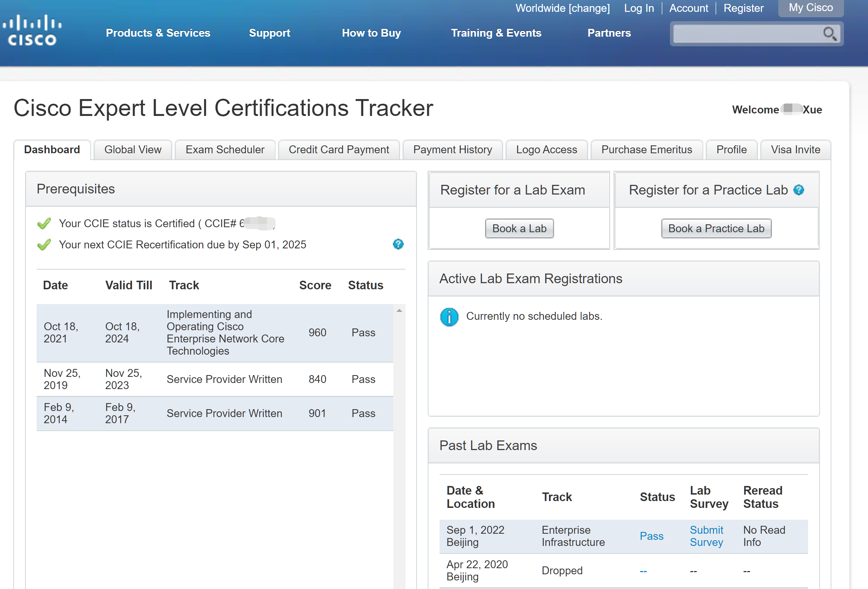Click the Valid Till column header
Image resolution: width=868 pixels, height=589 pixels.
pos(128,285)
